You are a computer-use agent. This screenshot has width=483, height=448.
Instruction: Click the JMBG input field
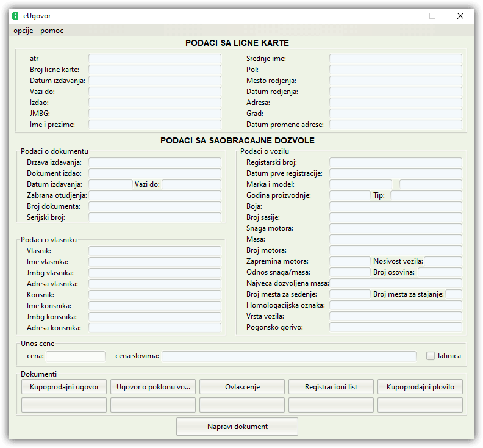[155, 114]
